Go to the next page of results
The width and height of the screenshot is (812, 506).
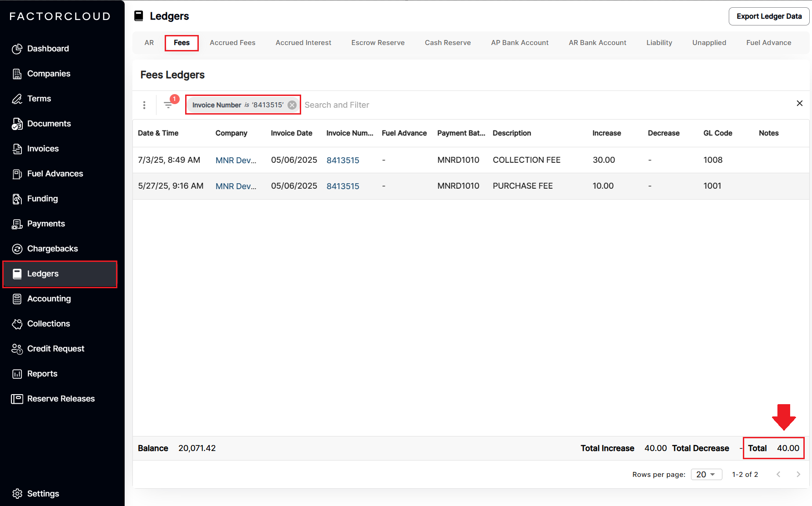tap(798, 474)
